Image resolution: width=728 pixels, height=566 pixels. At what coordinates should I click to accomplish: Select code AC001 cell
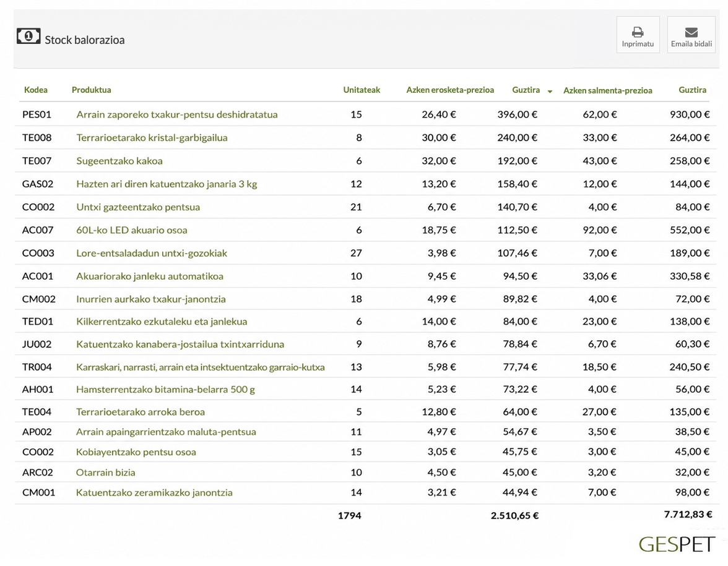[38, 277]
